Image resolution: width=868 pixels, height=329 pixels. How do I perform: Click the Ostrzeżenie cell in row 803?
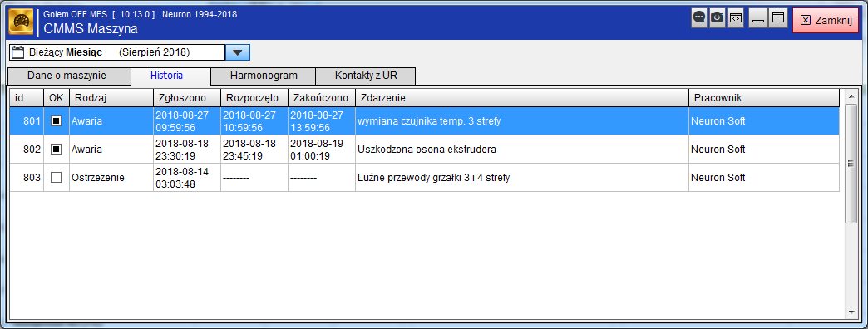coord(111,178)
